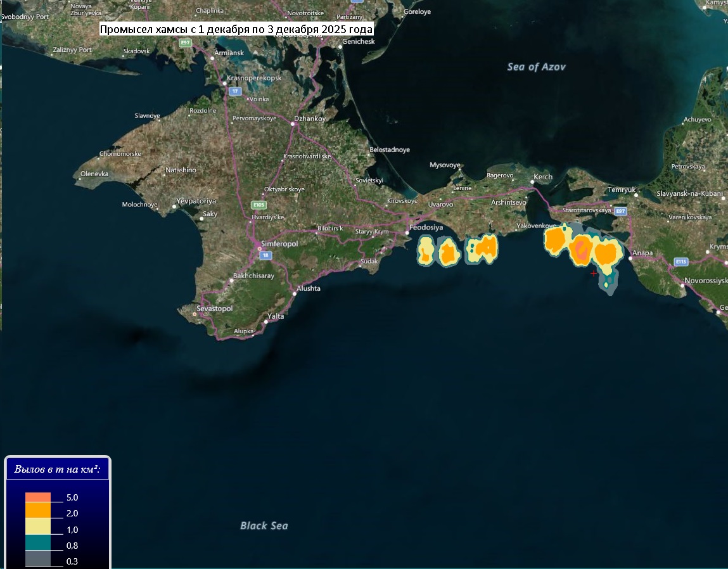Click the E115 road shield near Krymsk

(x=681, y=261)
